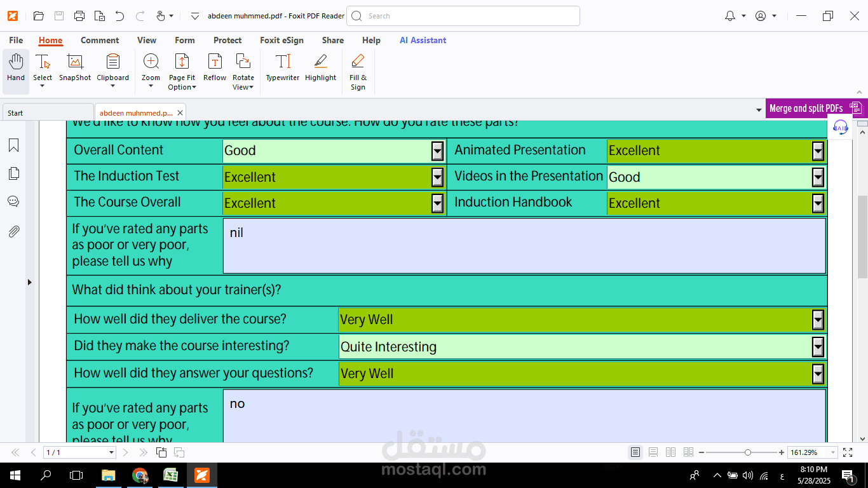Expand Overall Content rating dropdown
The height and width of the screenshot is (488, 868).
coord(437,151)
